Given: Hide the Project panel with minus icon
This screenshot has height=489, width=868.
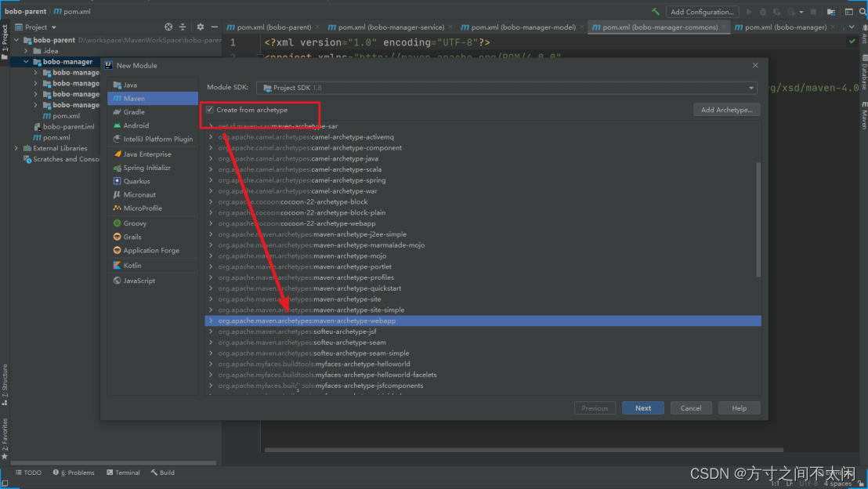Looking at the screenshot, I should [x=215, y=27].
